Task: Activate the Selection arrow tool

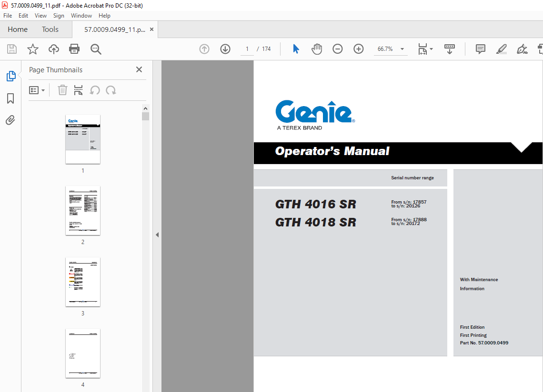Action: click(296, 49)
